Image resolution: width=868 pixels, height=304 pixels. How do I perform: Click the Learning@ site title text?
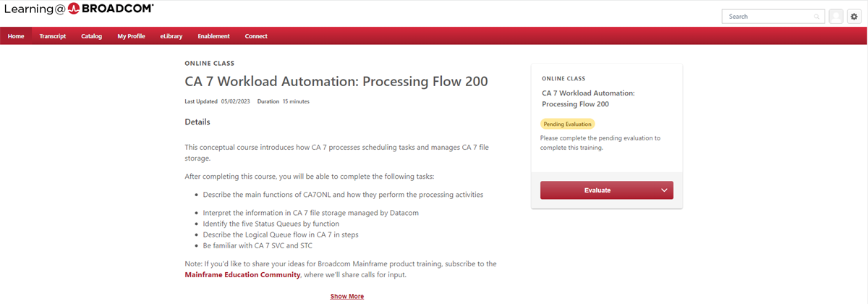click(33, 9)
